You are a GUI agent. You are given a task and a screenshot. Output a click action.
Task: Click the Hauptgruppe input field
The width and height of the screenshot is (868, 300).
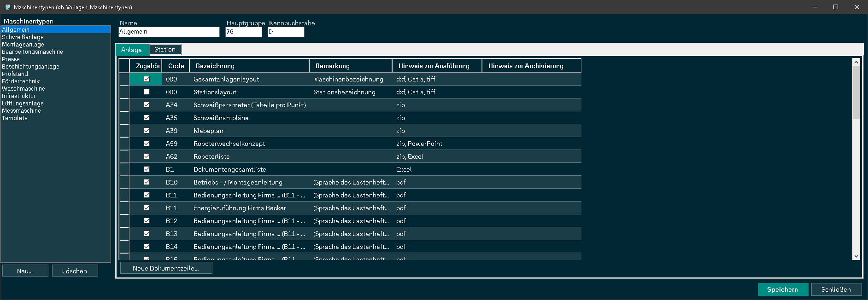[x=244, y=32]
